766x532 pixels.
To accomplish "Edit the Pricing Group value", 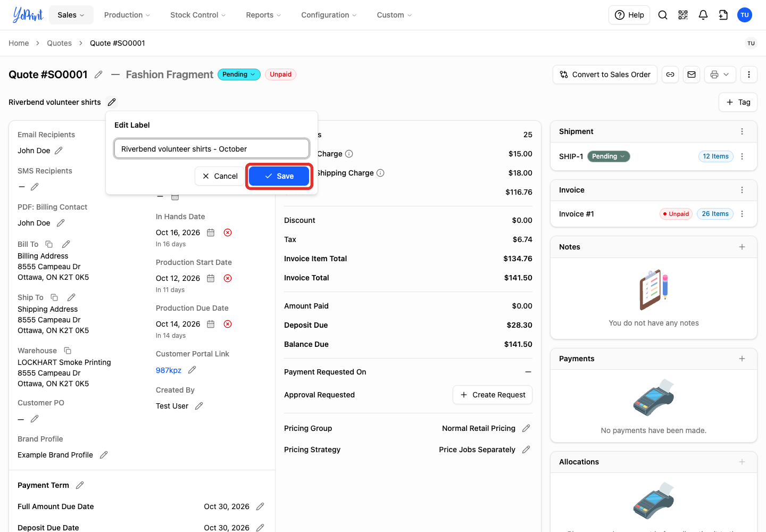I will click(x=526, y=428).
